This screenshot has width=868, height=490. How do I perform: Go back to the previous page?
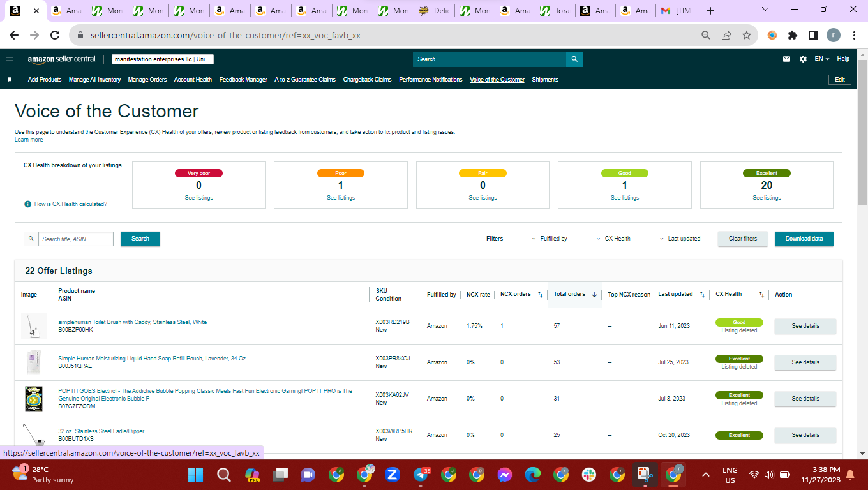click(14, 36)
